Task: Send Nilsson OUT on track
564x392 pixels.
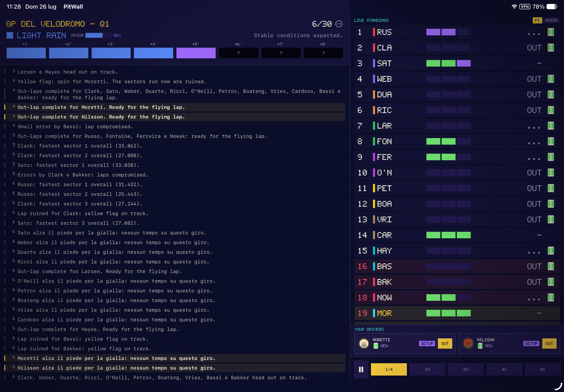Action: point(549,343)
